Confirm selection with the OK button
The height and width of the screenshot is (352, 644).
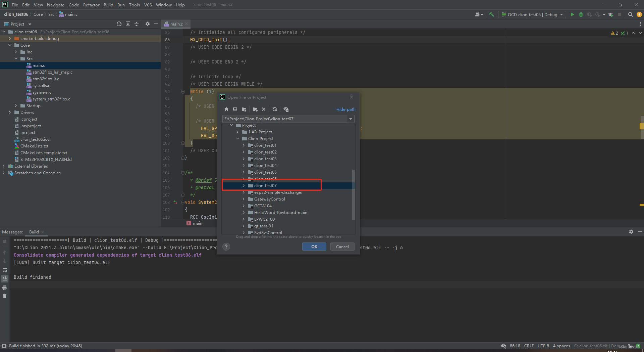pos(314,246)
